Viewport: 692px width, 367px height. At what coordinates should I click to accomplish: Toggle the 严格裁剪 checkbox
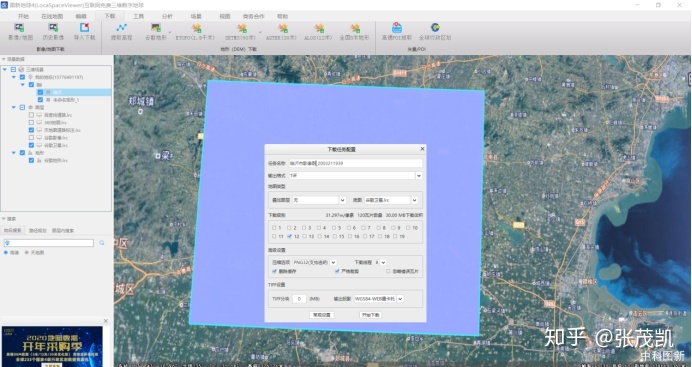point(337,271)
